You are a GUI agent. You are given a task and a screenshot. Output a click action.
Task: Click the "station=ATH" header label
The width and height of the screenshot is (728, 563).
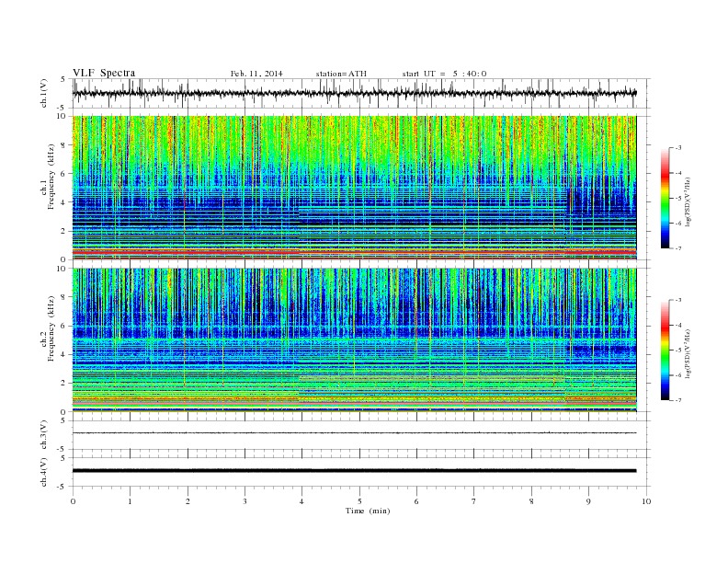coord(341,74)
